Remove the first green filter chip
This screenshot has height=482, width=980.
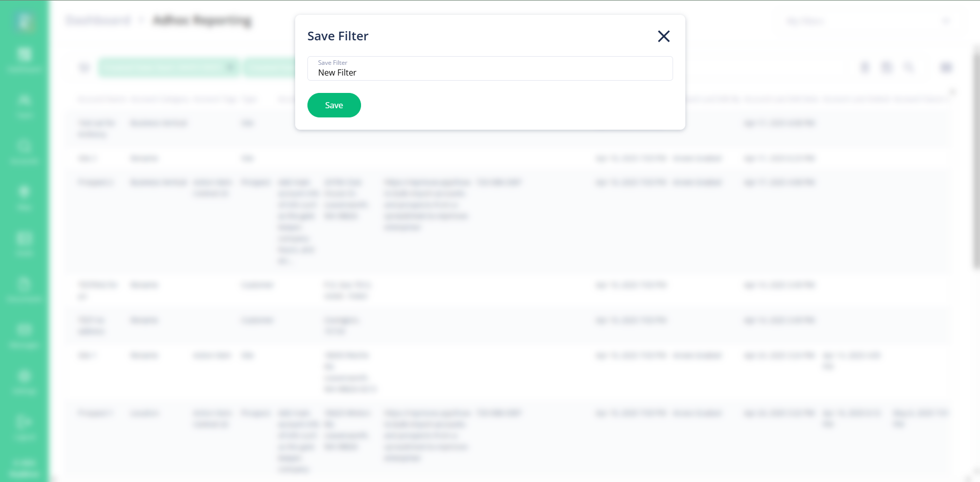pos(230,67)
